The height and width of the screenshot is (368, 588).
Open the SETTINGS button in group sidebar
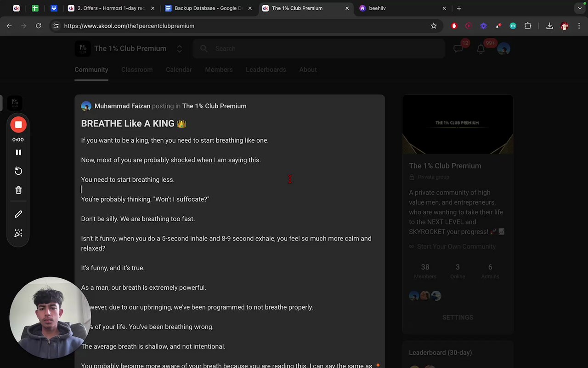pos(458,317)
